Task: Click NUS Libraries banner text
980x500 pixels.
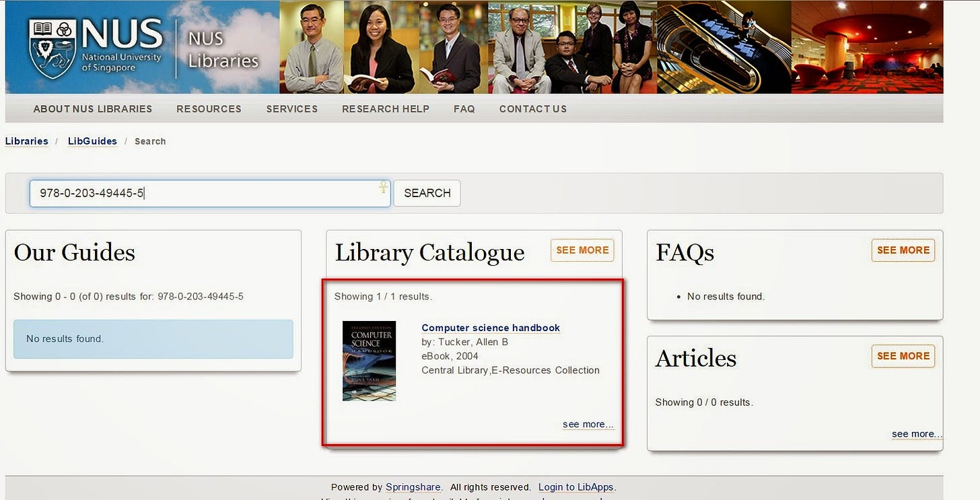Action: point(223,50)
